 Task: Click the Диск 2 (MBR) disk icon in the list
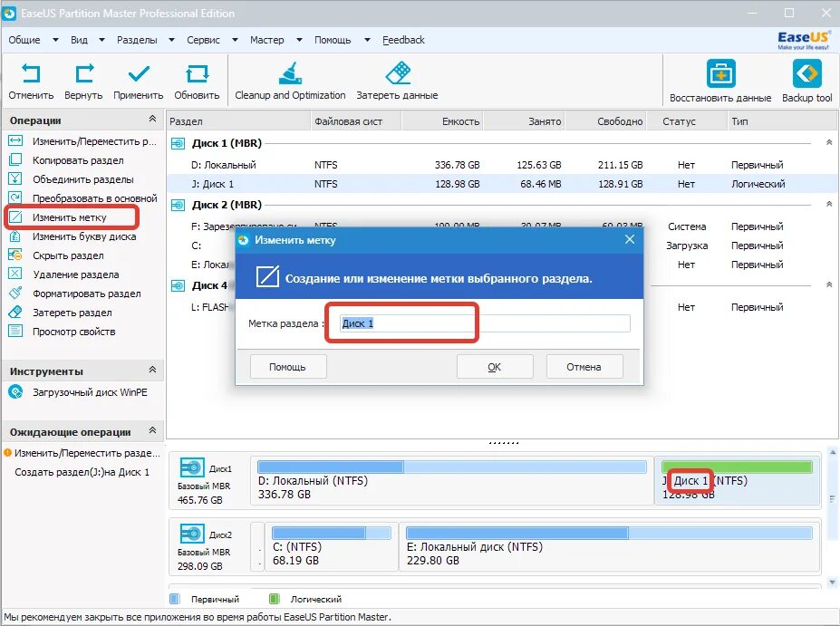pyautogui.click(x=178, y=205)
